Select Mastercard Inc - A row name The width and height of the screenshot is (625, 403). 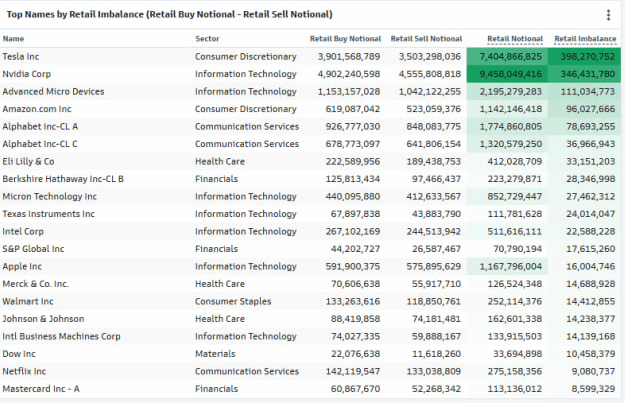tap(41, 390)
